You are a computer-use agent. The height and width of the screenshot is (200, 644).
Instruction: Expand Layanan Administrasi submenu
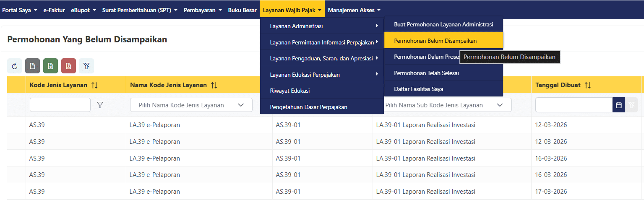point(322,26)
